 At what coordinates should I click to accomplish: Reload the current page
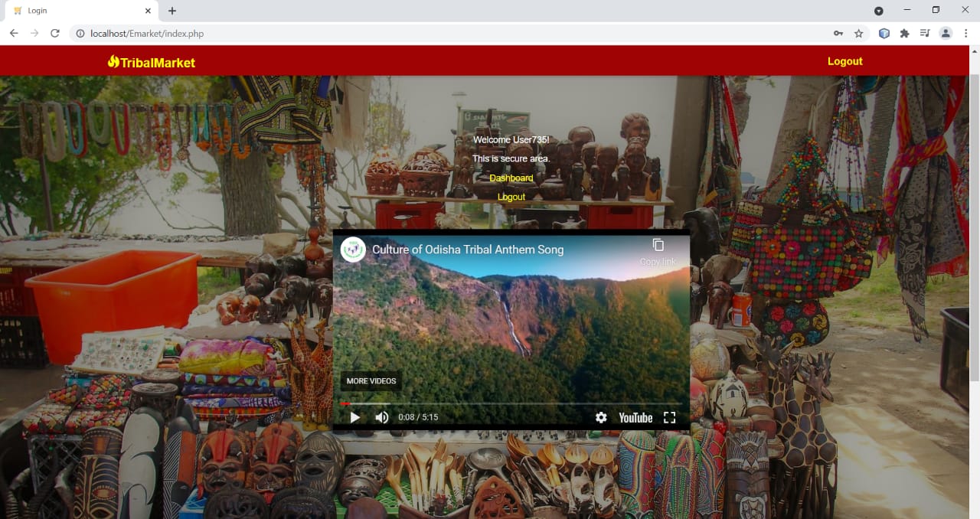pos(55,33)
